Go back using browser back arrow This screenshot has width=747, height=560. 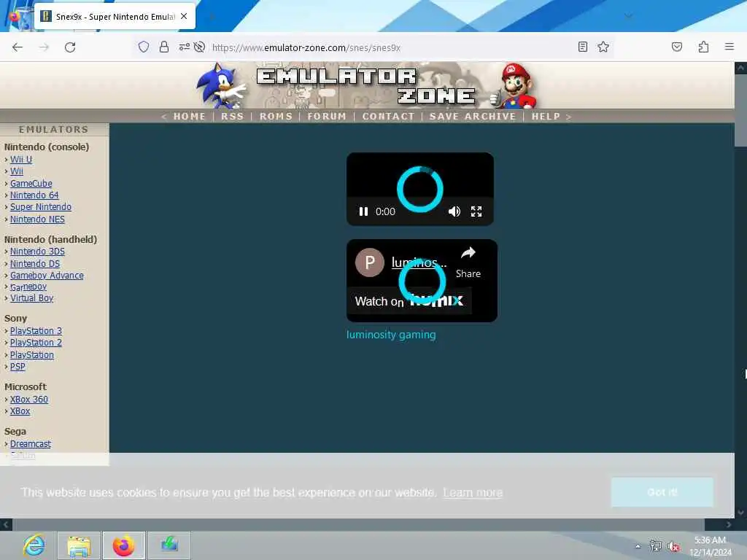(18, 47)
